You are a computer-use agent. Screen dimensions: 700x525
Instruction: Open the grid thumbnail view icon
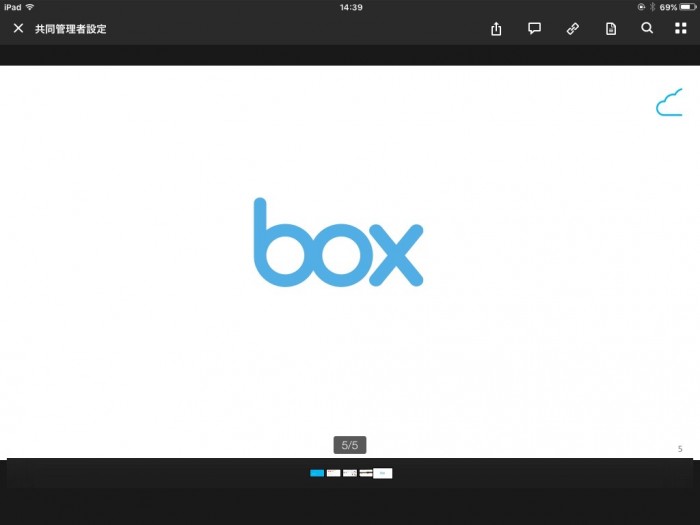tap(681, 29)
